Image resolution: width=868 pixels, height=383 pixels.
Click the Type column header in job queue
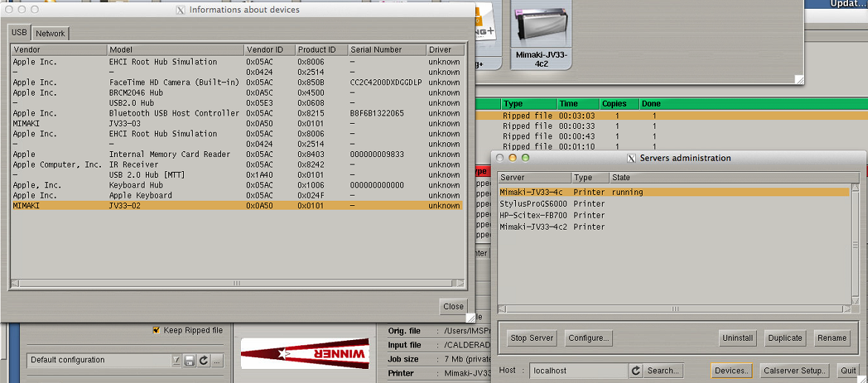click(x=529, y=104)
